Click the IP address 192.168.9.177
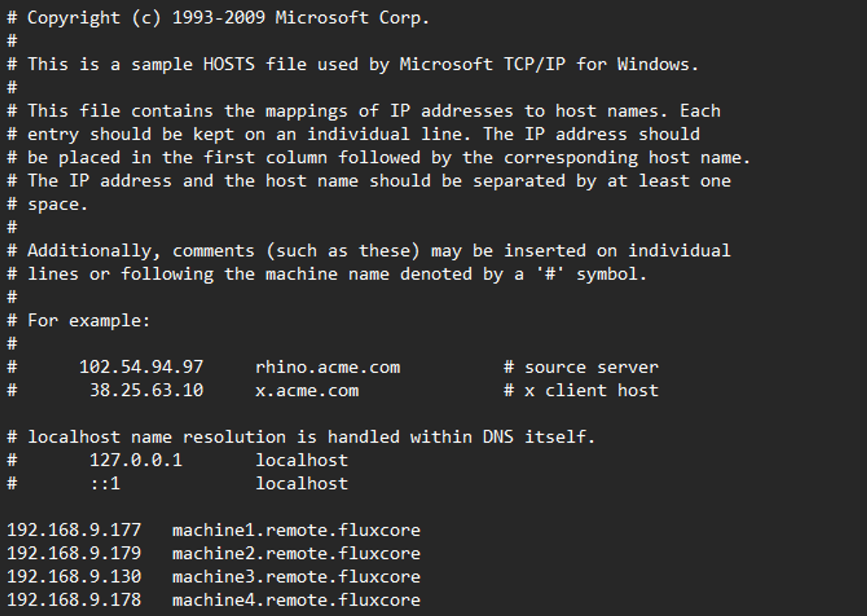This screenshot has height=616, width=867. pos(74,530)
